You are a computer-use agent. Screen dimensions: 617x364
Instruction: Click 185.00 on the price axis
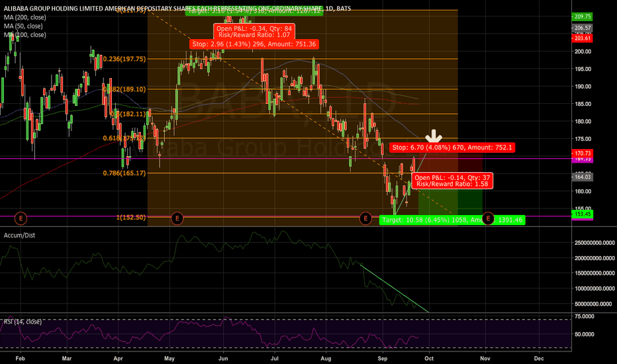(x=583, y=104)
